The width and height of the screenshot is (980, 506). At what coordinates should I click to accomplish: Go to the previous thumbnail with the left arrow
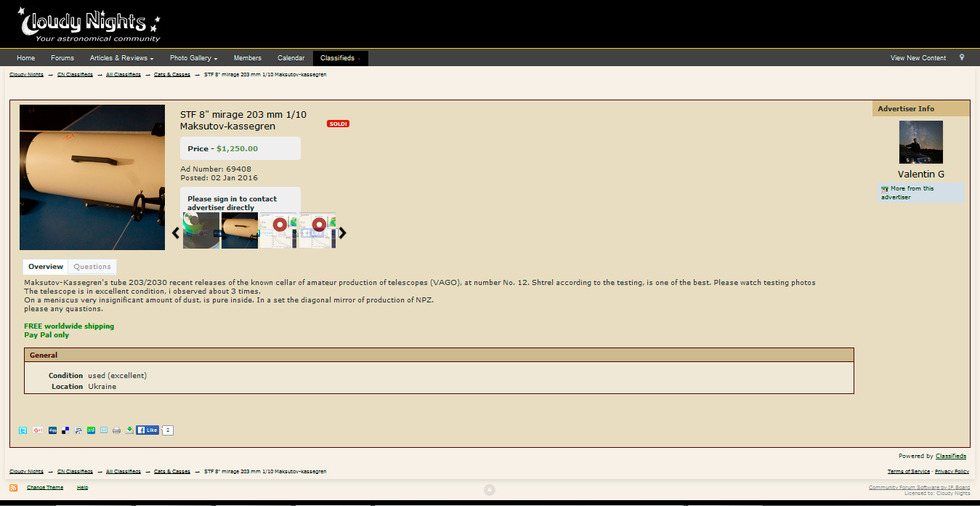coord(175,233)
